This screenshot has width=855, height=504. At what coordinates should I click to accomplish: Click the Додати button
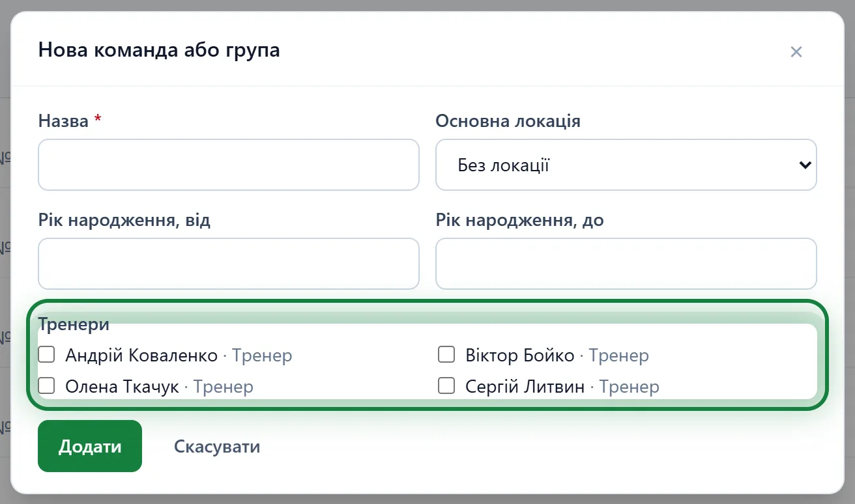90,446
